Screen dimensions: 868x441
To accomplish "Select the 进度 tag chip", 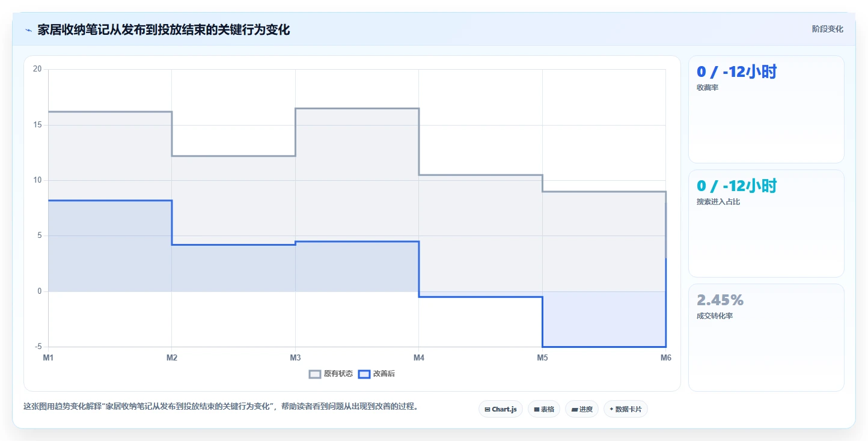I will [582, 409].
